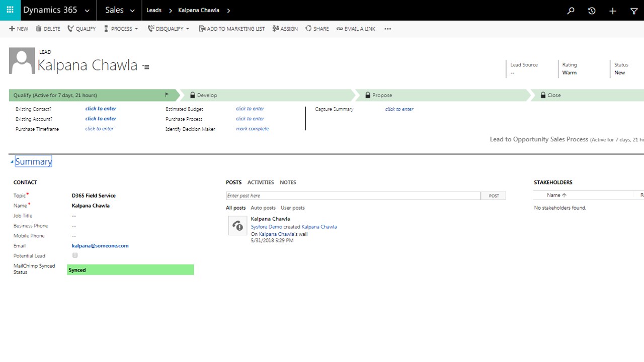Viewport: 644px width, 362px height.
Task: Filter by All posts
Action: point(236,208)
